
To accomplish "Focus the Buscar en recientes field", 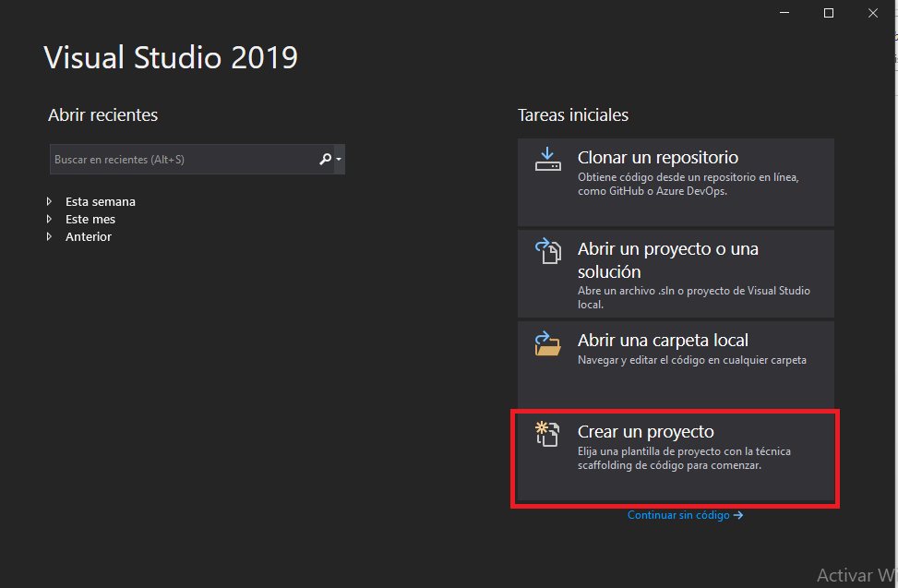I will (184, 159).
